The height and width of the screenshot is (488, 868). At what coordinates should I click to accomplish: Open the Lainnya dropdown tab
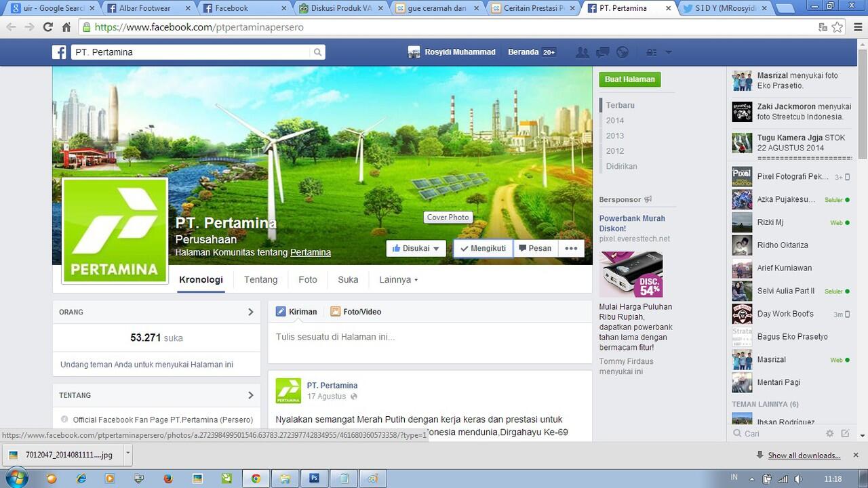pyautogui.click(x=398, y=279)
